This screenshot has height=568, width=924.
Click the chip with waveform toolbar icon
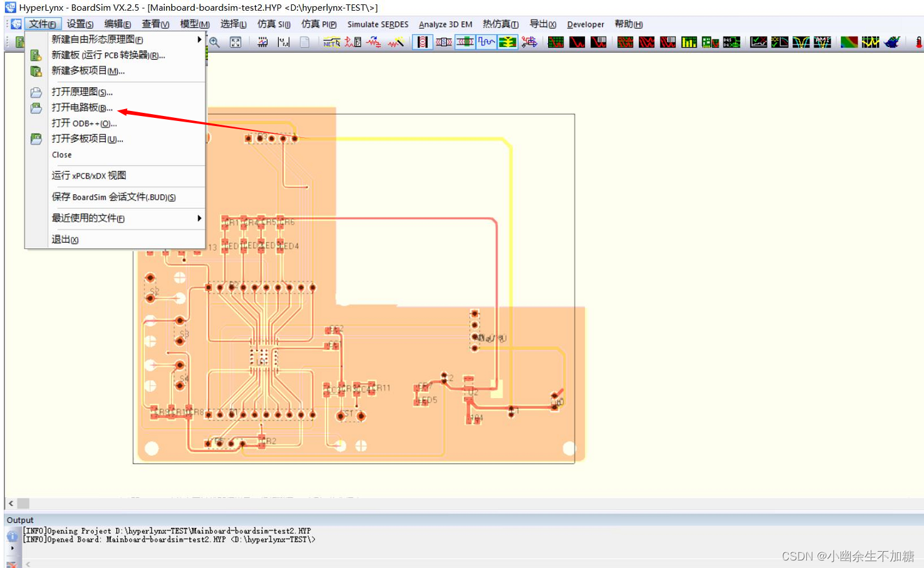tap(262, 42)
